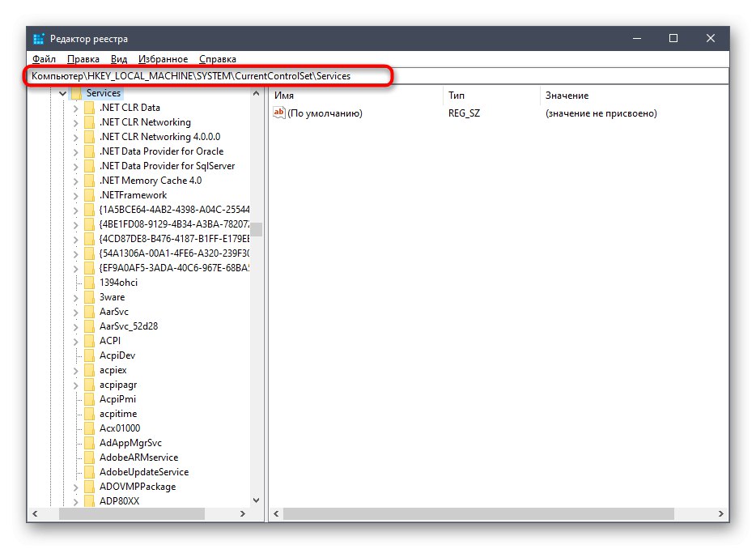Click .NET Data Provider for SqlServer folder icon
Viewport: 756px width, 549px height.
pyautogui.click(x=89, y=166)
